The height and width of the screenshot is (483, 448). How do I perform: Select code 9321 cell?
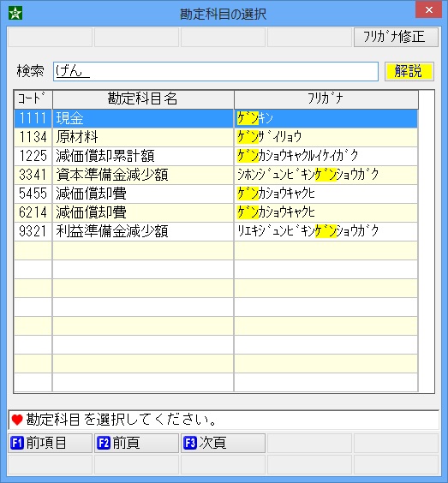(33, 231)
